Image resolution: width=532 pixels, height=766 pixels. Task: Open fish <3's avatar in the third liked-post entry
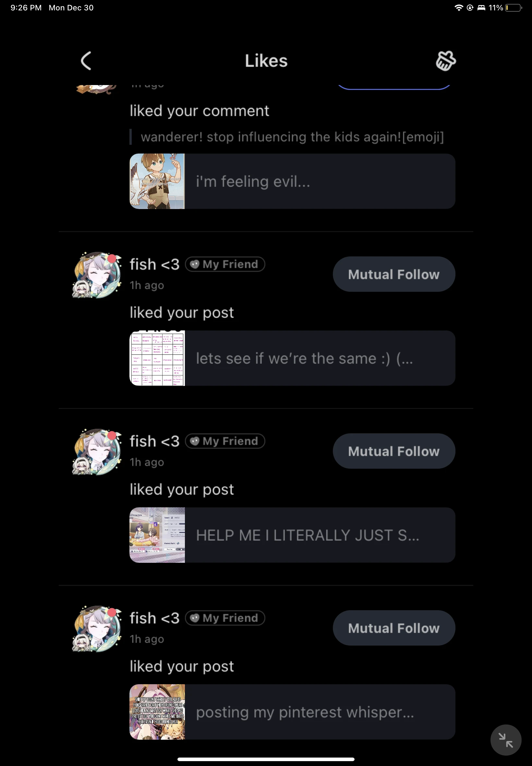click(x=97, y=628)
